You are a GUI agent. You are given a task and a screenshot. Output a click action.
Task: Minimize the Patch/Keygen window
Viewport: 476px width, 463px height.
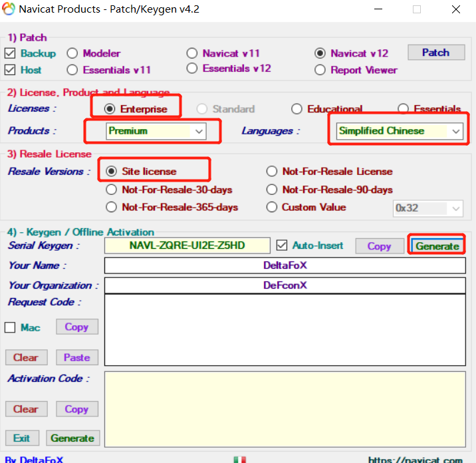(x=378, y=9)
